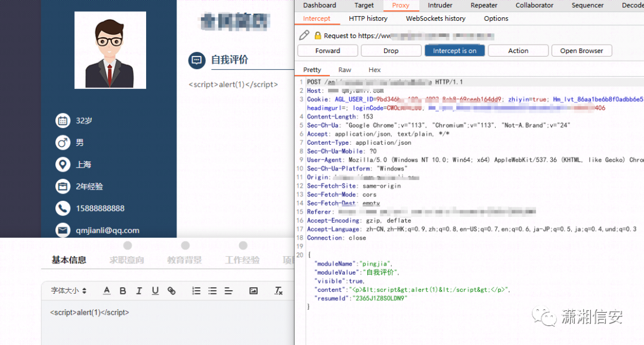This screenshot has height=345, width=644.
Task: Toggle the Intercept is on button
Action: point(454,51)
